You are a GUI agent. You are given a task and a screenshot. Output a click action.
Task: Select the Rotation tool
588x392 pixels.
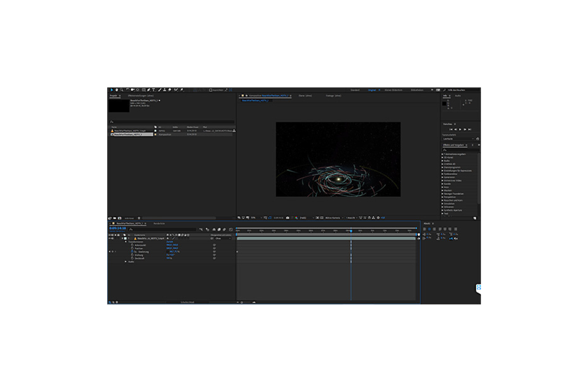[x=128, y=90]
